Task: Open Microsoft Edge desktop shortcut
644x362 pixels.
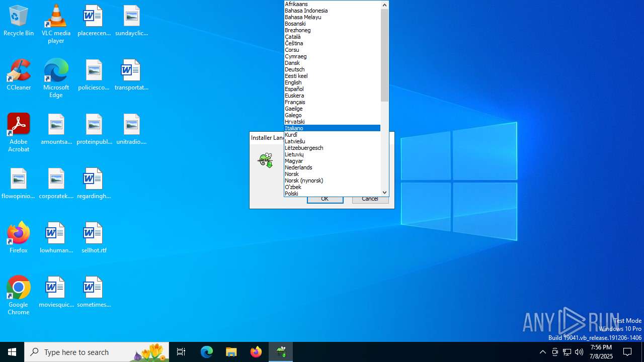Action: (x=56, y=78)
